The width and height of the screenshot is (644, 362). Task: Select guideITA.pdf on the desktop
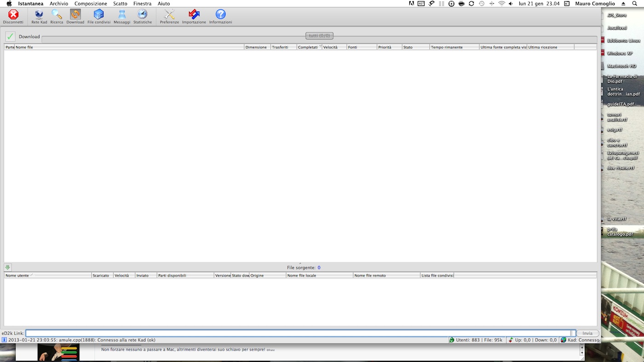point(621,104)
